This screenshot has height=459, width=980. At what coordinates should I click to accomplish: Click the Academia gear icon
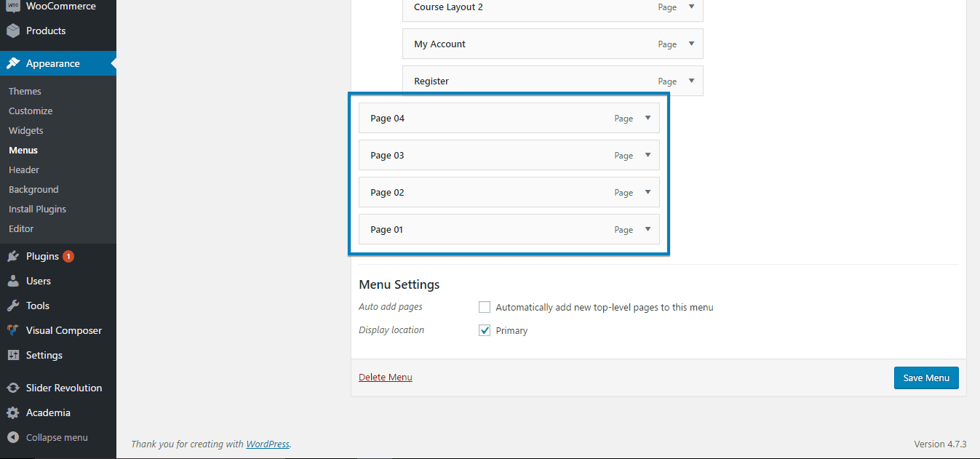13,413
